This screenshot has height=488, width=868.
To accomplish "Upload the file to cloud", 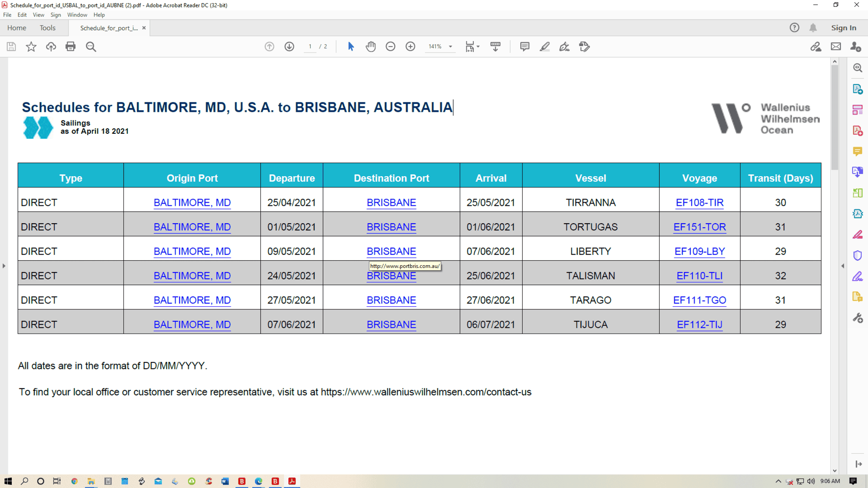I will pos(51,47).
